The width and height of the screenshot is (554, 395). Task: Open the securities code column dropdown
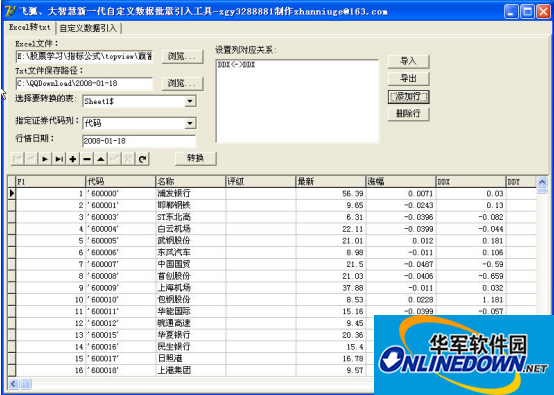pos(190,123)
